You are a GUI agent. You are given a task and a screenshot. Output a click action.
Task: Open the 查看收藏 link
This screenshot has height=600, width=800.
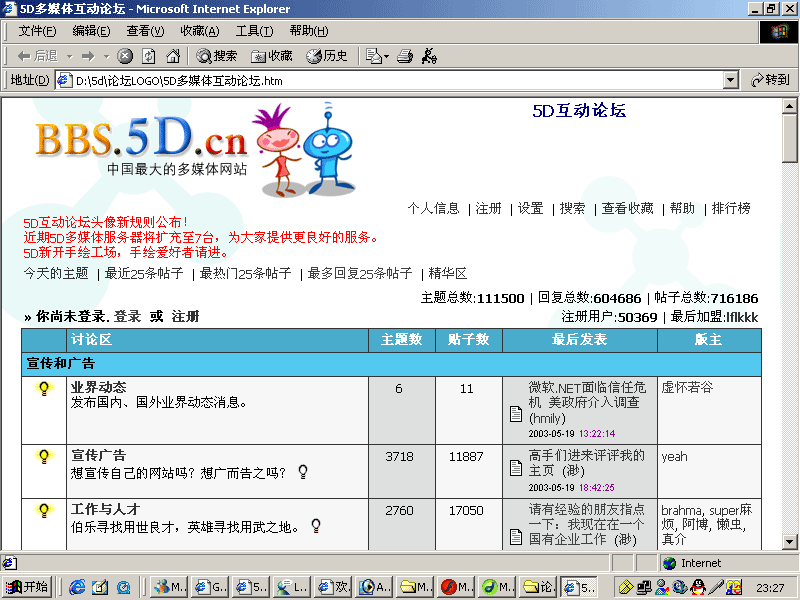click(628, 208)
